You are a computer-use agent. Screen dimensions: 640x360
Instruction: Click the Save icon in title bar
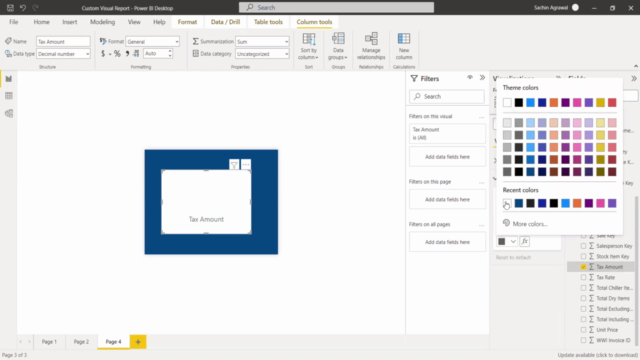(10, 8)
